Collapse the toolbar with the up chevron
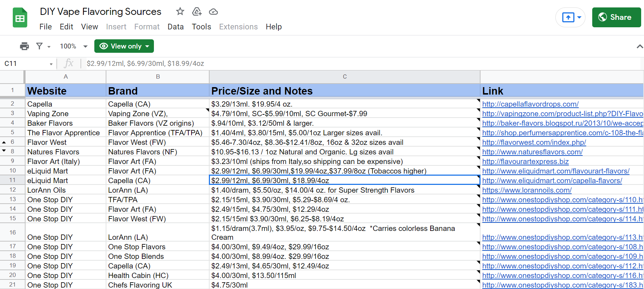 (639, 46)
